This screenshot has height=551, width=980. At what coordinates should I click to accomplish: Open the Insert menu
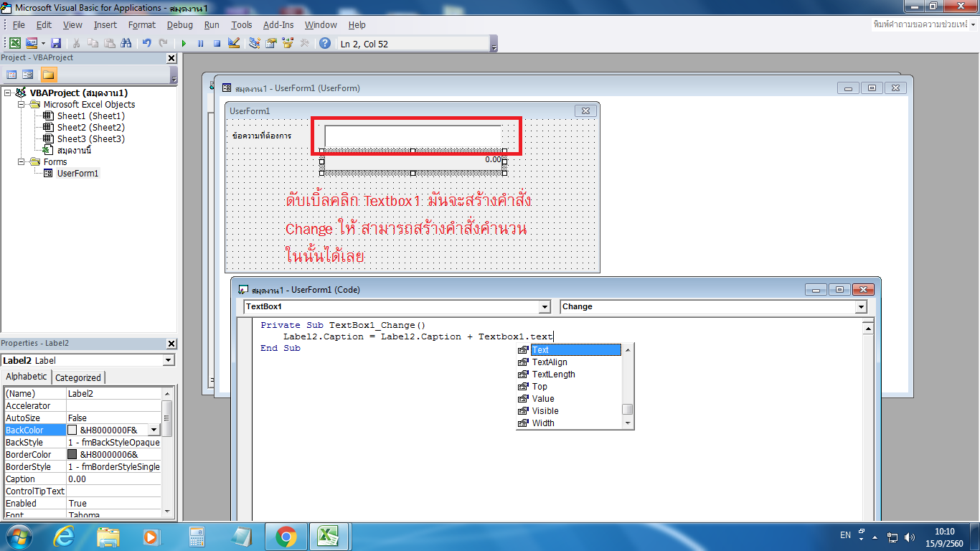(105, 24)
